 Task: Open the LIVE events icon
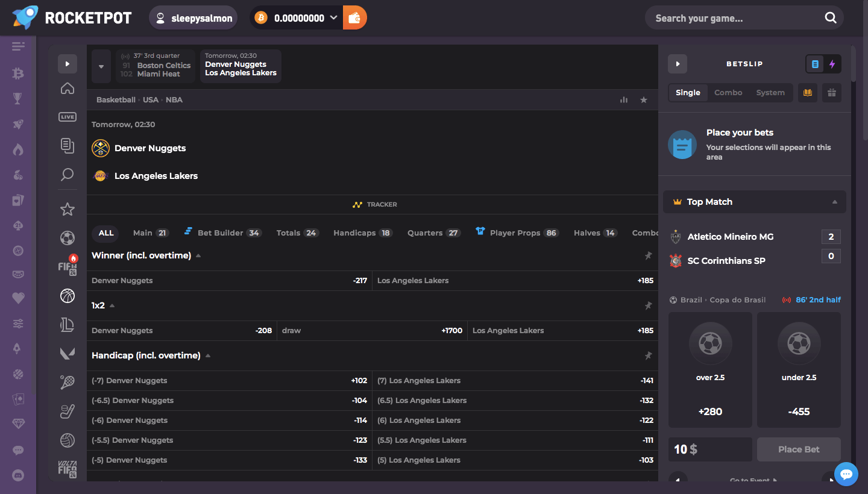(x=68, y=117)
